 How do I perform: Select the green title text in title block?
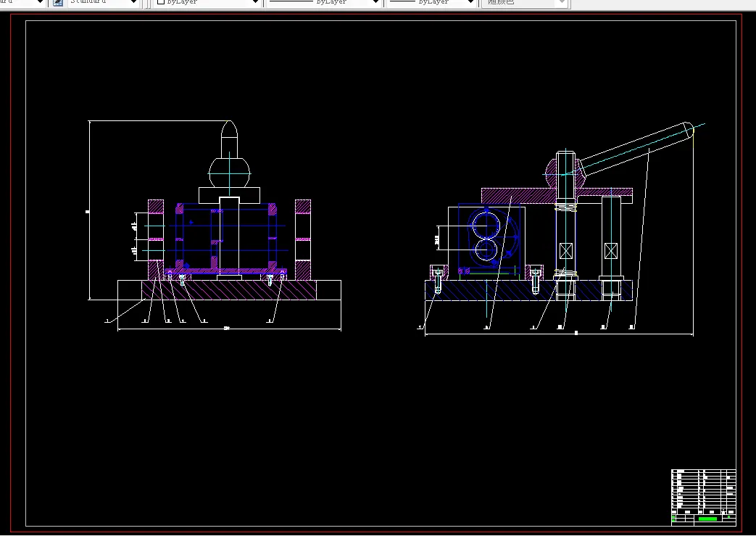pyautogui.click(x=707, y=519)
